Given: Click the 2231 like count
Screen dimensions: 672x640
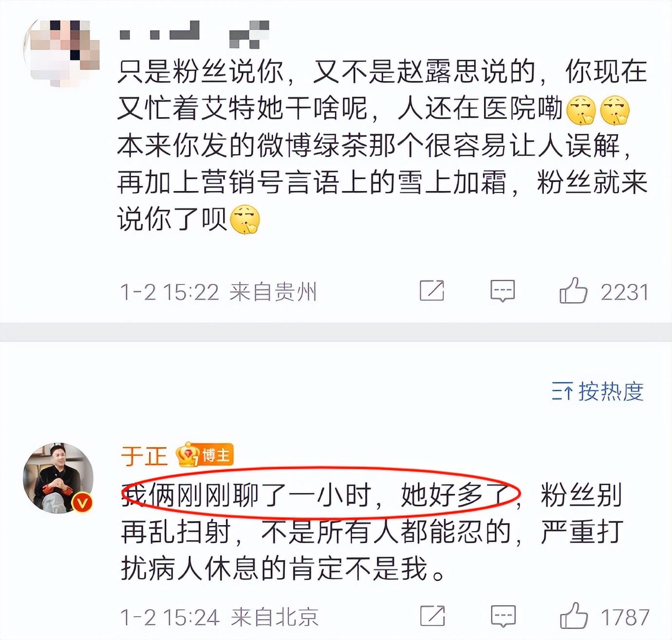Looking at the screenshot, I should [x=624, y=292].
